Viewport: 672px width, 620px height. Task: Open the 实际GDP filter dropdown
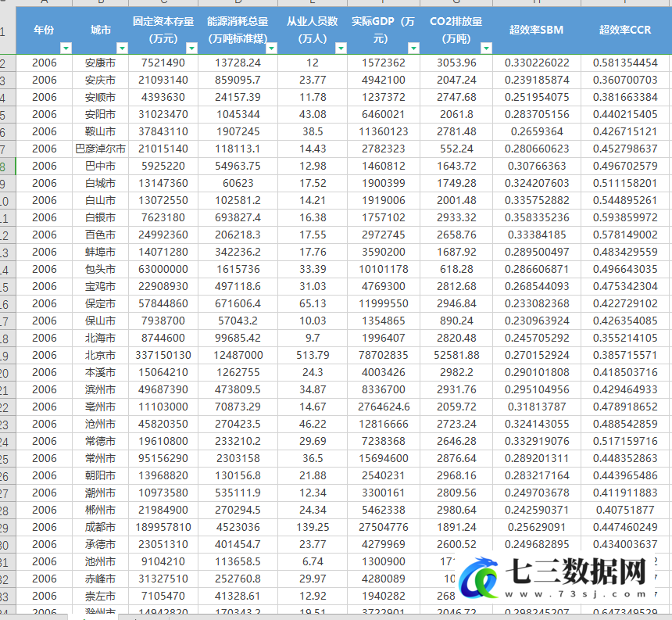(x=413, y=48)
